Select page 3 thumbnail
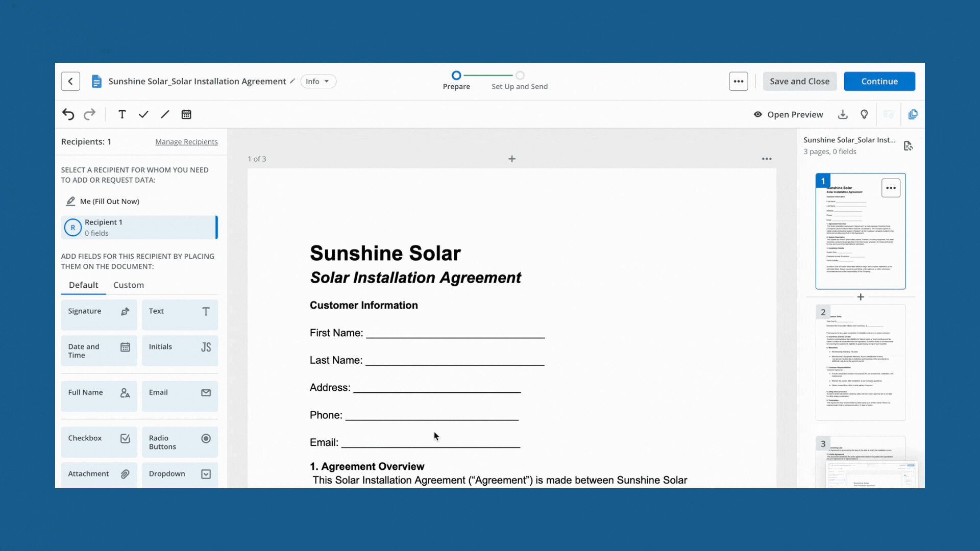The image size is (980, 551). point(861,462)
